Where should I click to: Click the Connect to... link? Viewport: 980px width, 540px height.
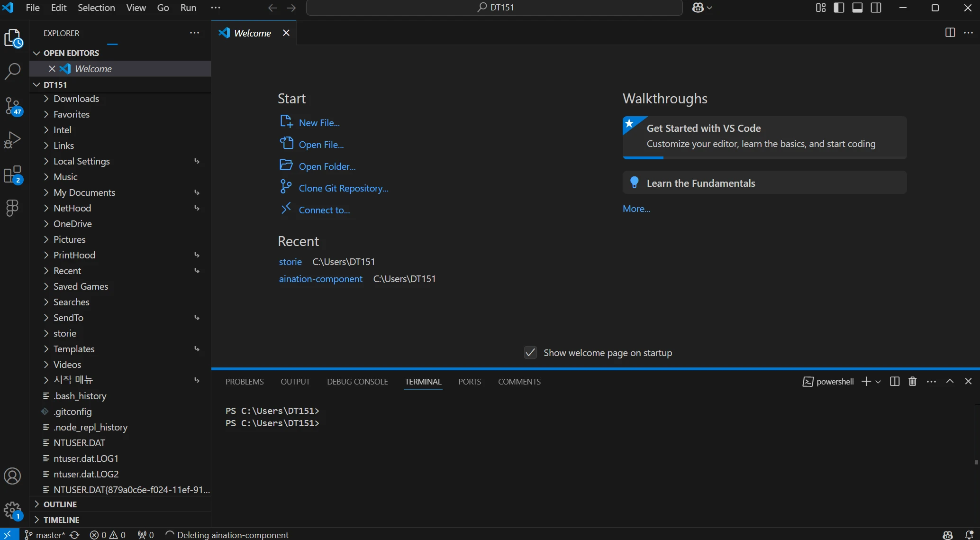pos(324,210)
